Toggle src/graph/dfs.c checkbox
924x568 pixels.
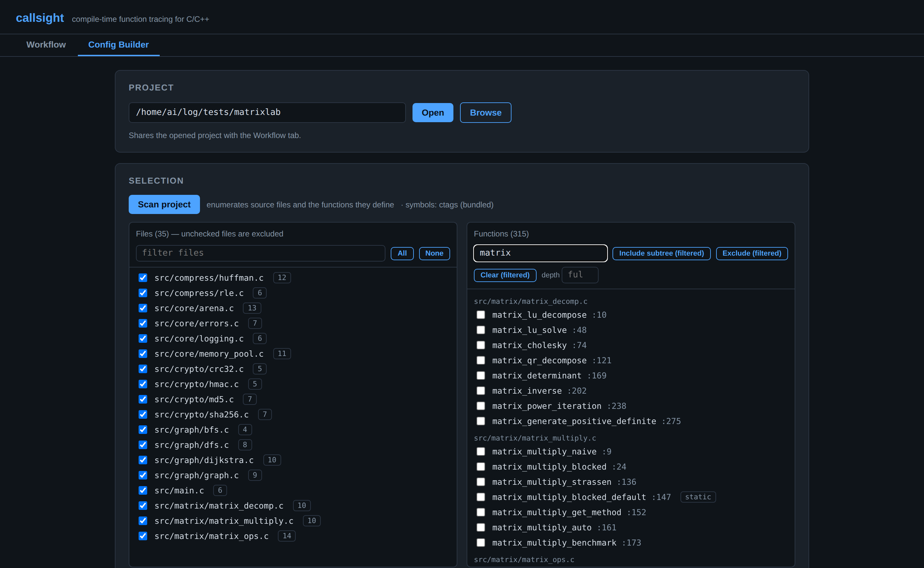coord(143,445)
